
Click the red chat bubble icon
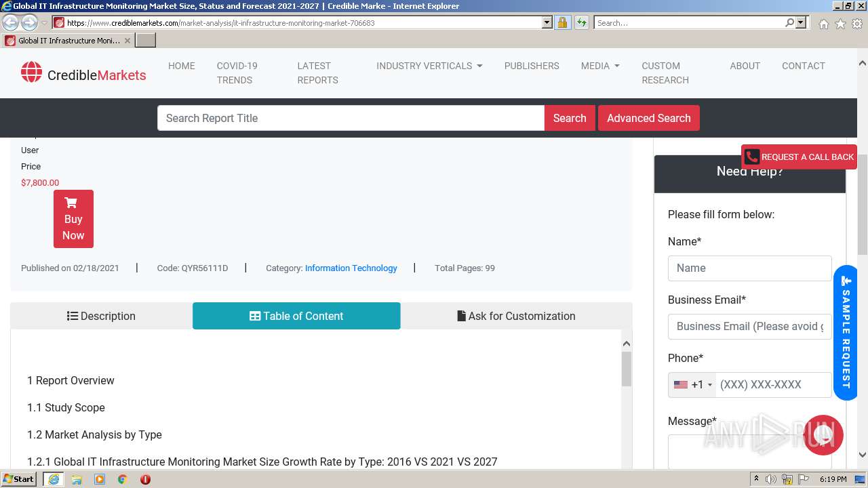(823, 435)
